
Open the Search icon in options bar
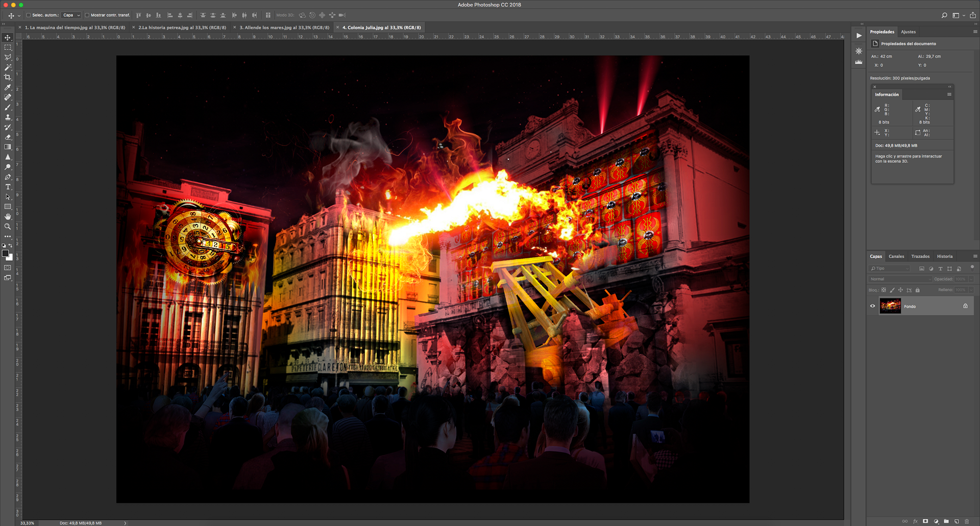[944, 15]
